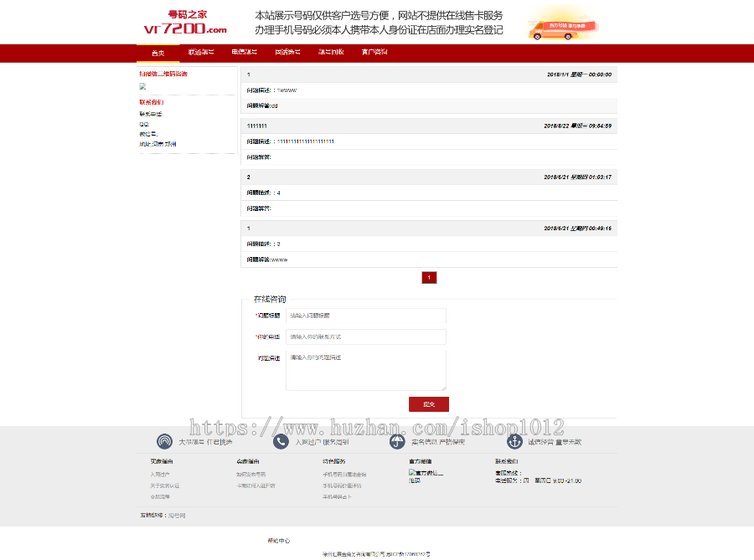
Task: Click the timestamp 2018/1/1 00:00:00
Action: coord(579,74)
